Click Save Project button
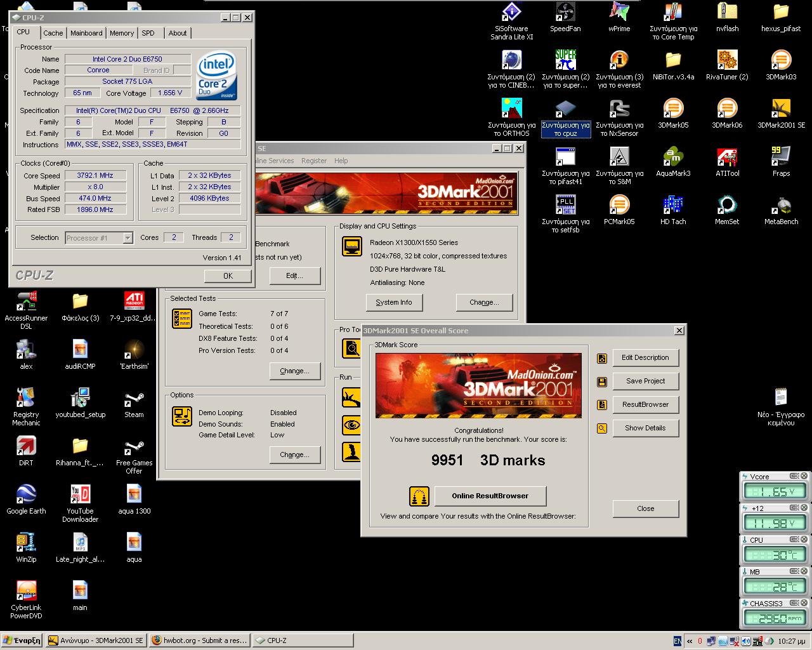 point(646,381)
